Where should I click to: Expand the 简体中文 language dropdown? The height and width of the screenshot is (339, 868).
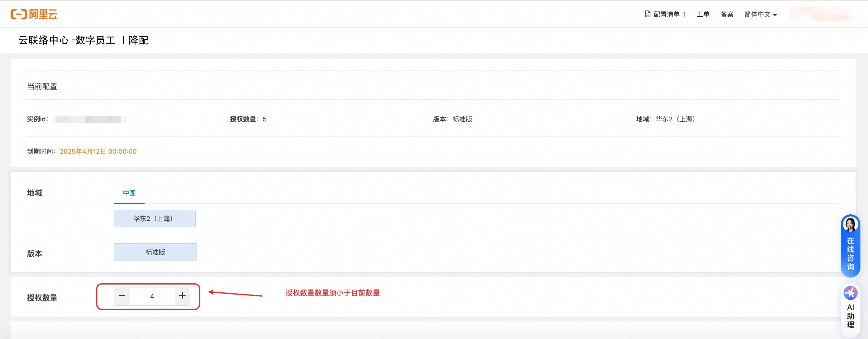coord(761,14)
